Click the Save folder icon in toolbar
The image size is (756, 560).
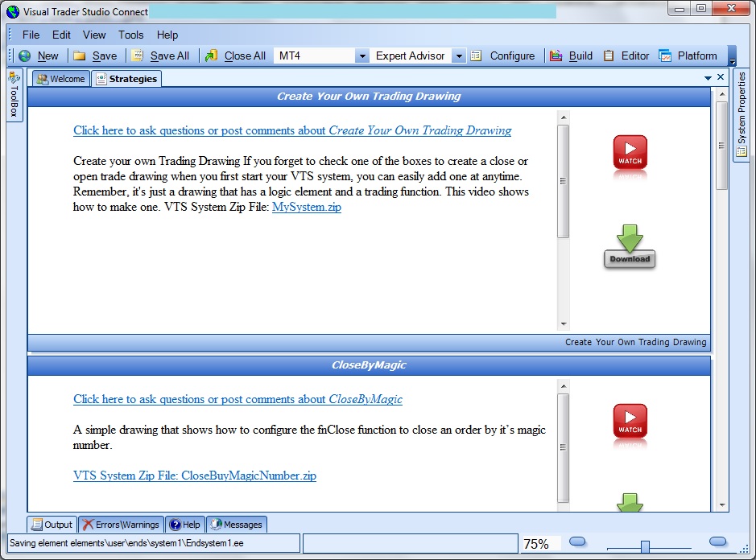click(80, 56)
